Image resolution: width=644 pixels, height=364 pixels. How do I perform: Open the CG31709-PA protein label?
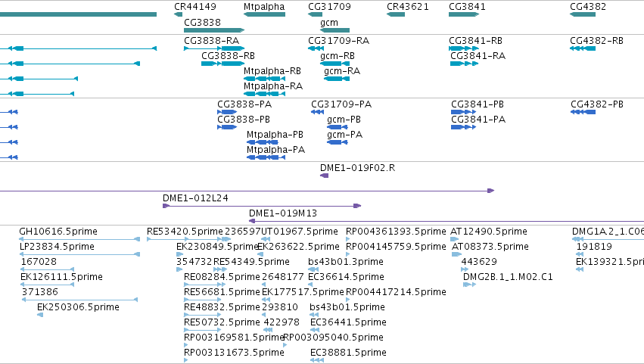coord(341,104)
